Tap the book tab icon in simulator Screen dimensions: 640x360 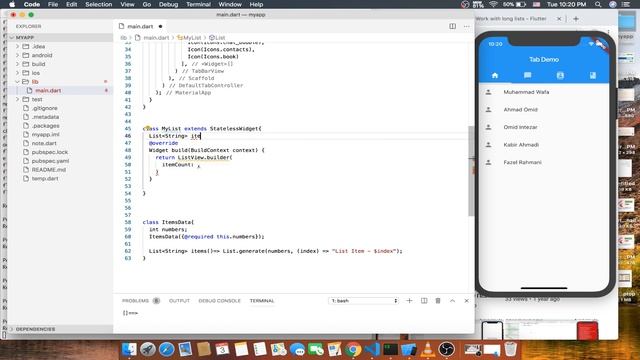click(x=593, y=76)
